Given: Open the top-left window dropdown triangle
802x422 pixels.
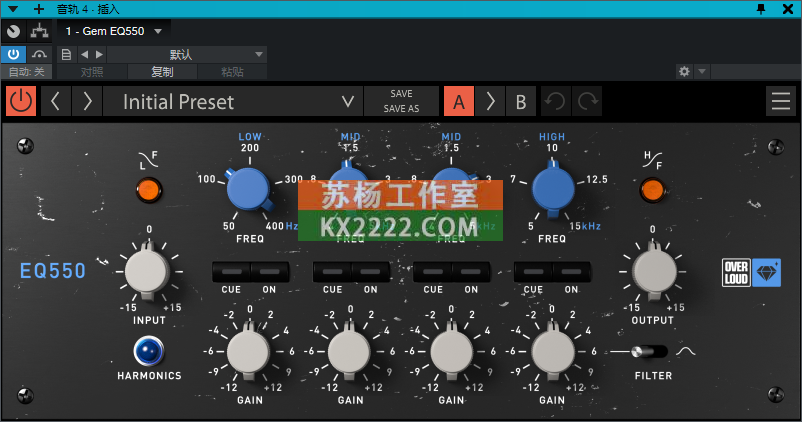Looking at the screenshot, I should click(13, 9).
